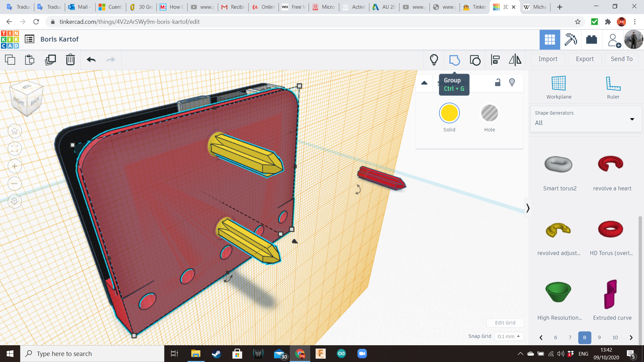This screenshot has width=644, height=362.
Task: Select the Ungroup tool in the toolbar
Action: pyautogui.click(x=475, y=60)
